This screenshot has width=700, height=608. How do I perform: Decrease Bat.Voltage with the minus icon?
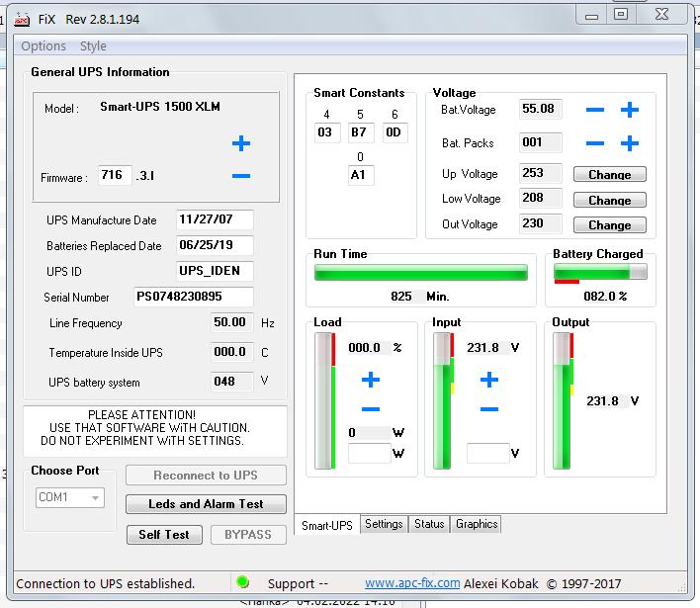pyautogui.click(x=594, y=110)
